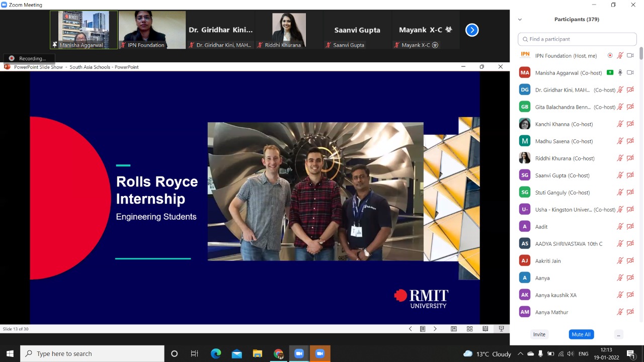Toggle IPN Foundation's video camera icon

click(x=630, y=55)
